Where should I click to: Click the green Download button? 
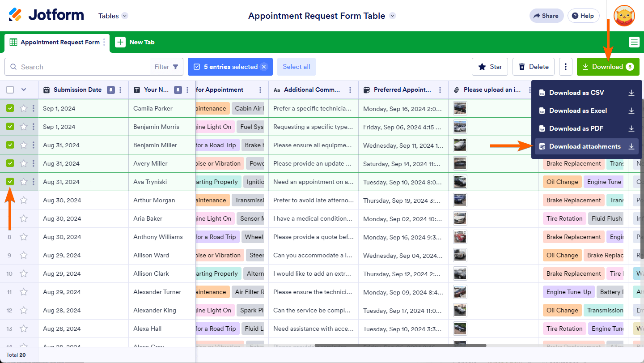[x=608, y=67]
